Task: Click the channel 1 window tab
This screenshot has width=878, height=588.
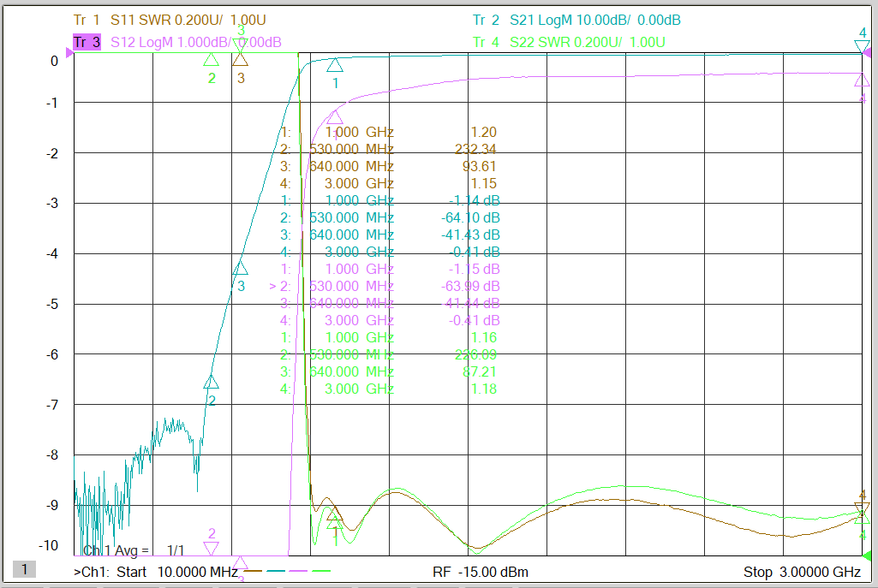Action: [x=24, y=569]
